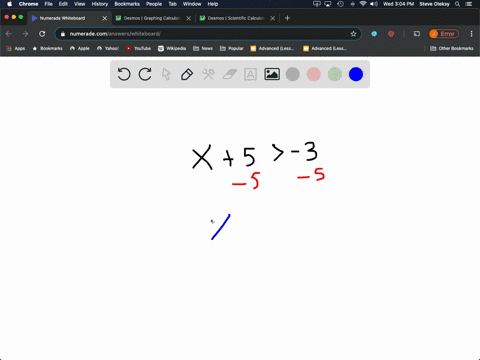Image resolution: width=480 pixels, height=360 pixels.
Task: Open the History menu
Action: point(100,4)
